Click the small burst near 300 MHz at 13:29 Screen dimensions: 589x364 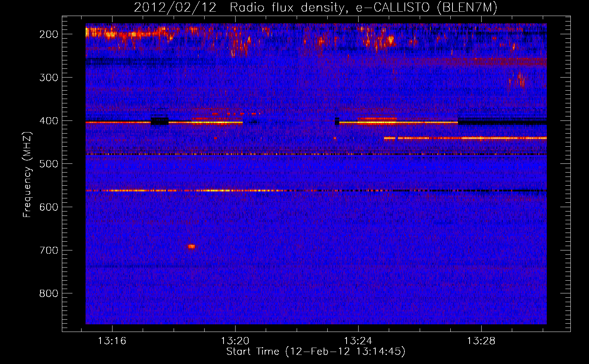pyautogui.click(x=518, y=80)
